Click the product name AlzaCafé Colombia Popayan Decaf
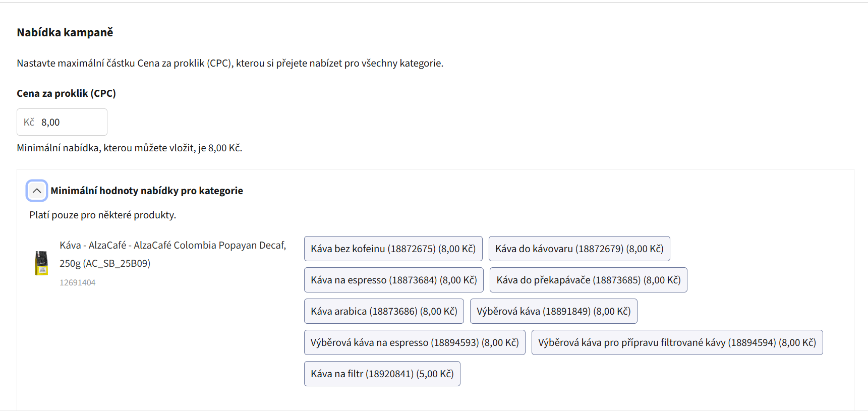The image size is (868, 412). click(x=173, y=254)
